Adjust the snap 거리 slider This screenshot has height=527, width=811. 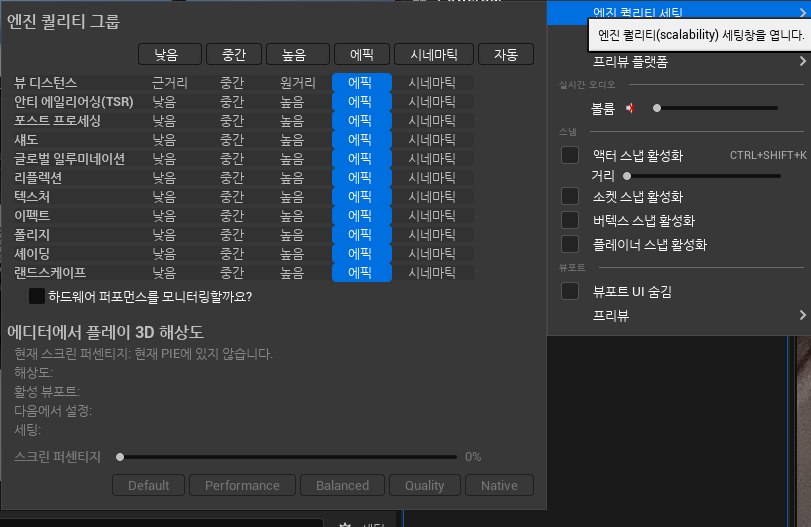pyautogui.click(x=703, y=176)
